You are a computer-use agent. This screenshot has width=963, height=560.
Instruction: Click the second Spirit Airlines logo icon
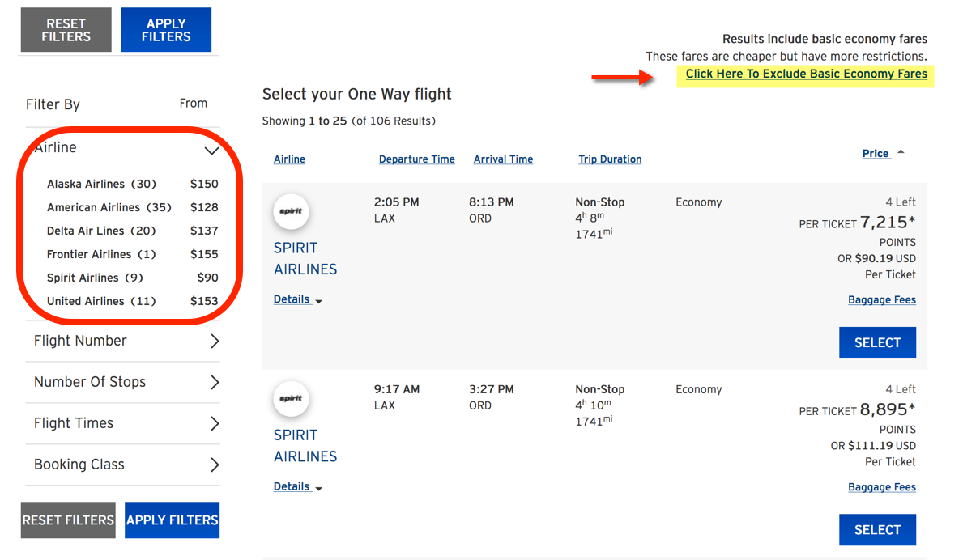291,398
